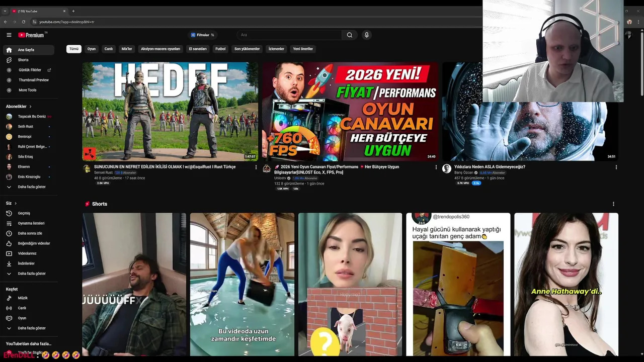Viewport: 644px width, 362px height.
Task: Focus the Ara search field
Action: coord(290,35)
